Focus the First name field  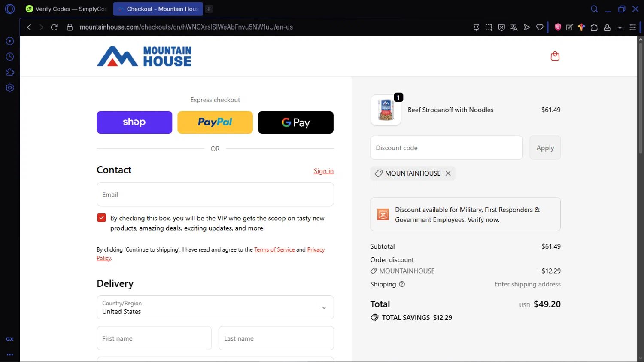tap(154, 338)
